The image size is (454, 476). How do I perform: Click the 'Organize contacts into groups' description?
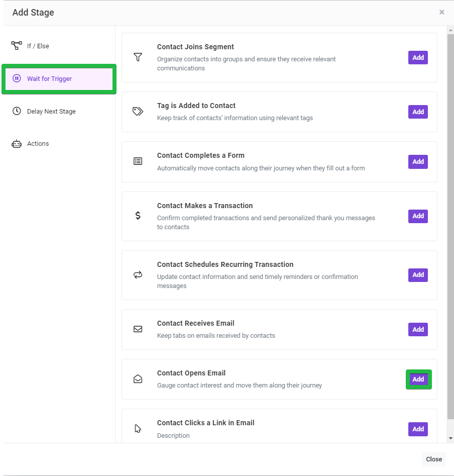[246, 63]
